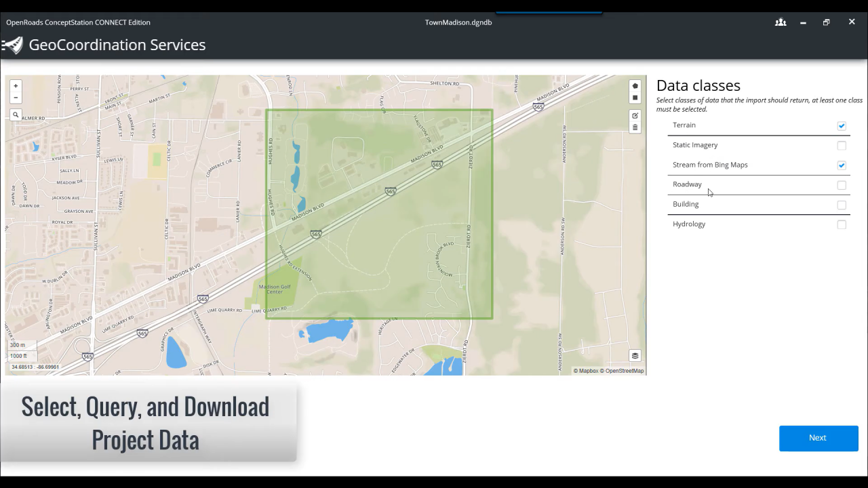This screenshot has width=868, height=488.
Task: Select the draw polygon tool
Action: (x=635, y=86)
